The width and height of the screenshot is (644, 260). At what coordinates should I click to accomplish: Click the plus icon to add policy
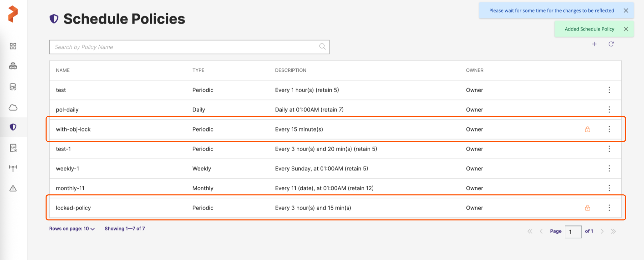[594, 44]
